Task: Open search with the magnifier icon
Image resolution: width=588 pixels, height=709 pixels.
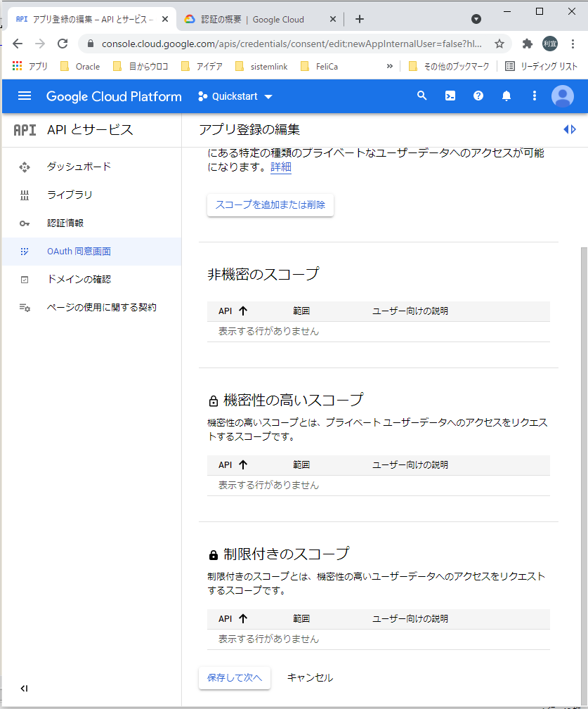Action: point(422,96)
